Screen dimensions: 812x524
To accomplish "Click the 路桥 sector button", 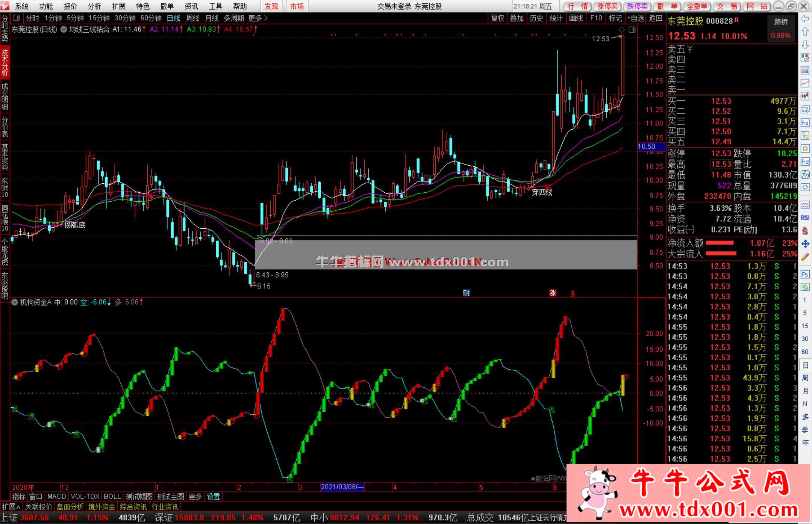I will (781, 22).
